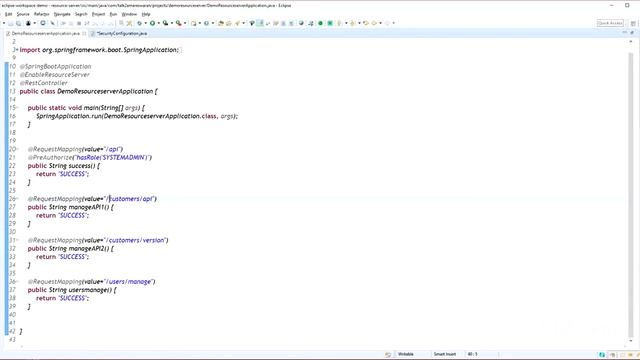Open the Debug launch dropdown arrow
The height and width of the screenshot is (360, 640).
145,23
